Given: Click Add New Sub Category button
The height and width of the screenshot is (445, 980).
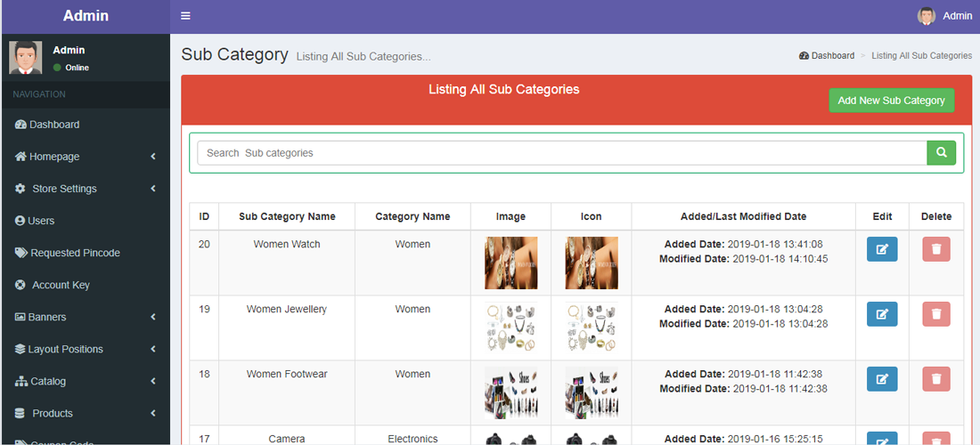Looking at the screenshot, I should [x=891, y=101].
